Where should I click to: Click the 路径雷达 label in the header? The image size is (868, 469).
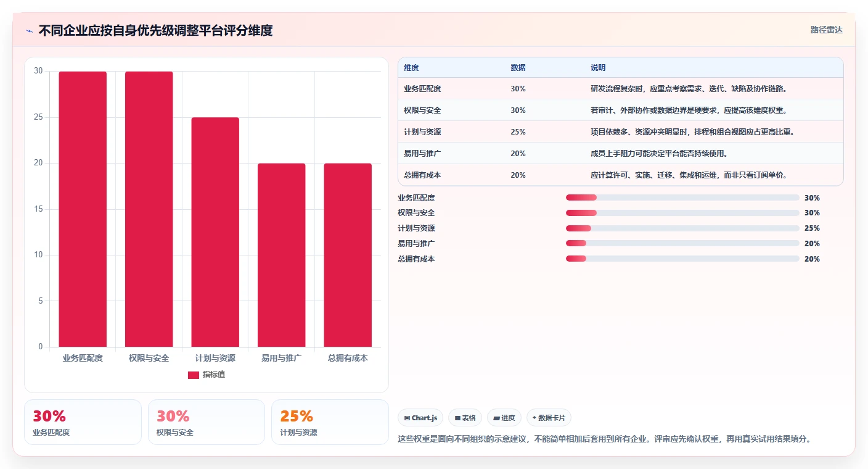pos(826,30)
